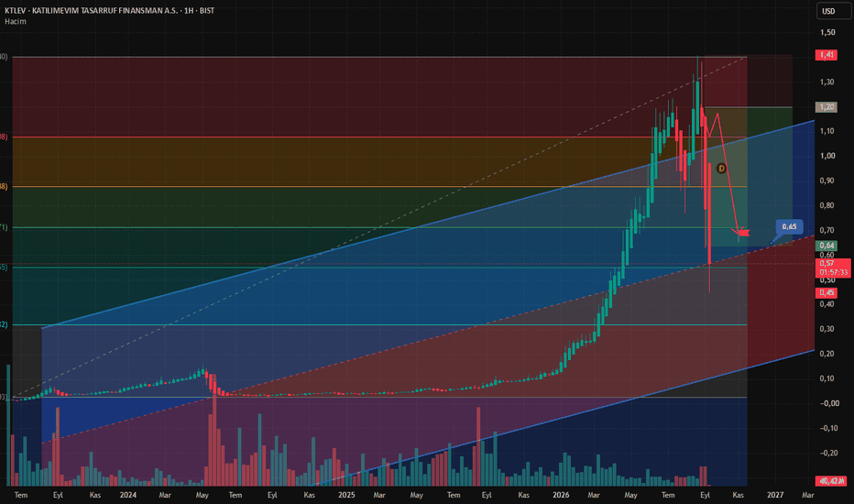Click the 1,50 price scale value
This screenshot has height=504, width=854.
click(x=827, y=33)
